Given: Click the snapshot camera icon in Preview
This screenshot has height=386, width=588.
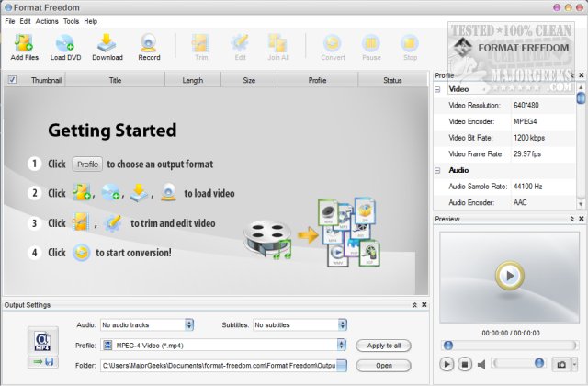Looking at the screenshot, I should 561,364.
